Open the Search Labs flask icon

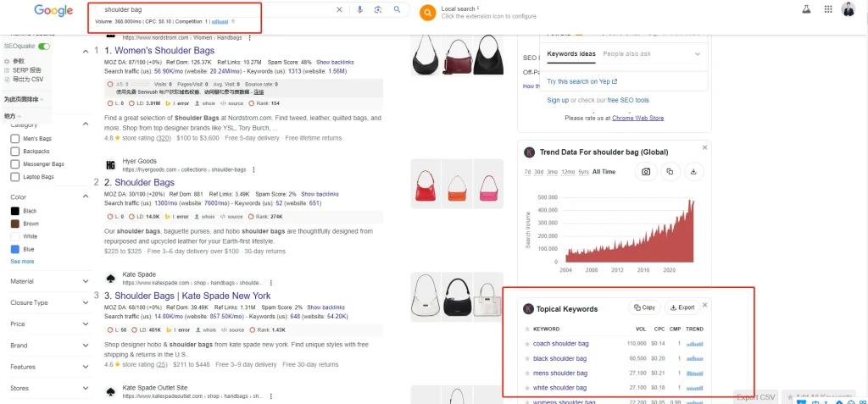tap(807, 8)
